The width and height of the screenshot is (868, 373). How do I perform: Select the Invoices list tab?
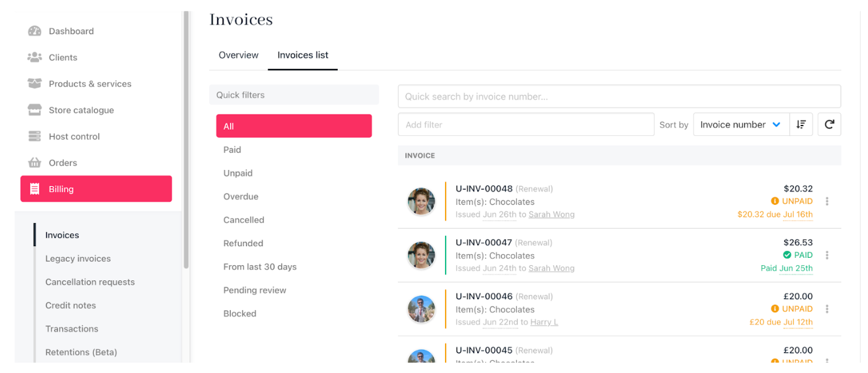pyautogui.click(x=303, y=55)
